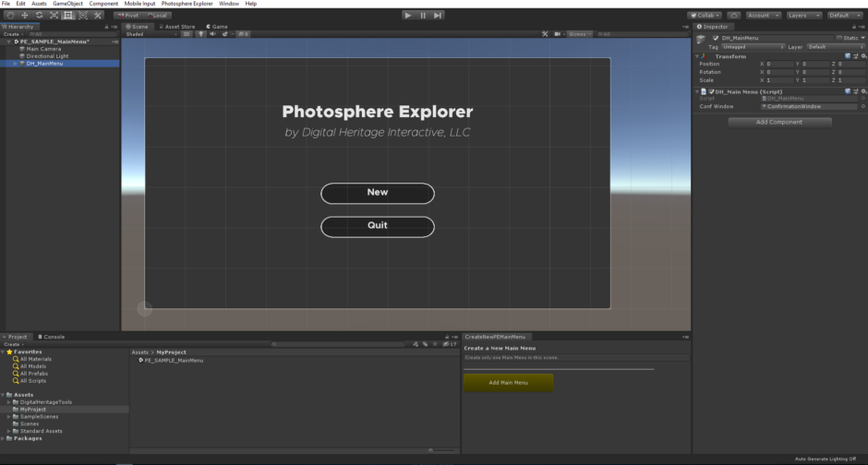The width and height of the screenshot is (868, 465).
Task: Toggle the Static checkbox
Action: [x=839, y=38]
